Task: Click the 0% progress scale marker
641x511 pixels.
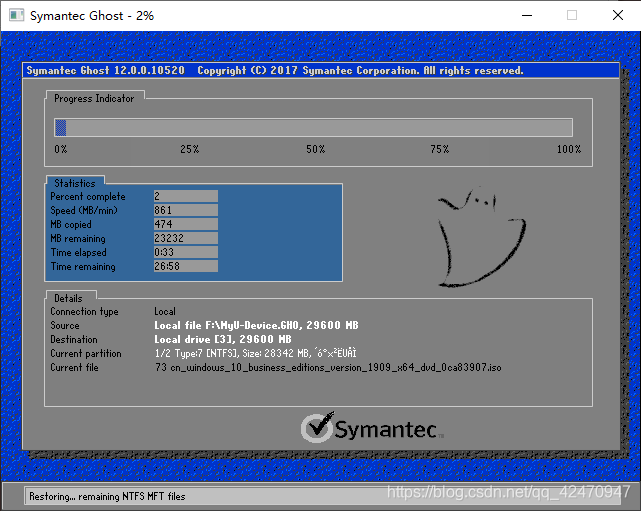Action: click(x=61, y=149)
